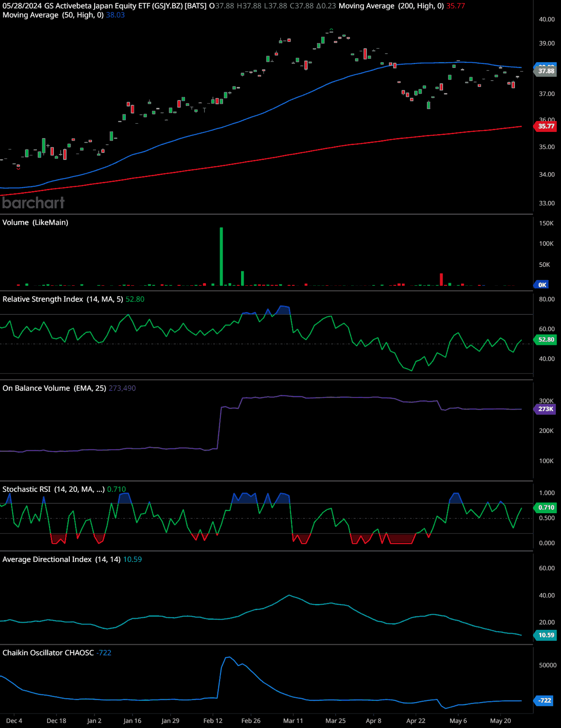The height and width of the screenshot is (728, 561).
Task: Click the Jan 16 date label
Action: click(132, 721)
